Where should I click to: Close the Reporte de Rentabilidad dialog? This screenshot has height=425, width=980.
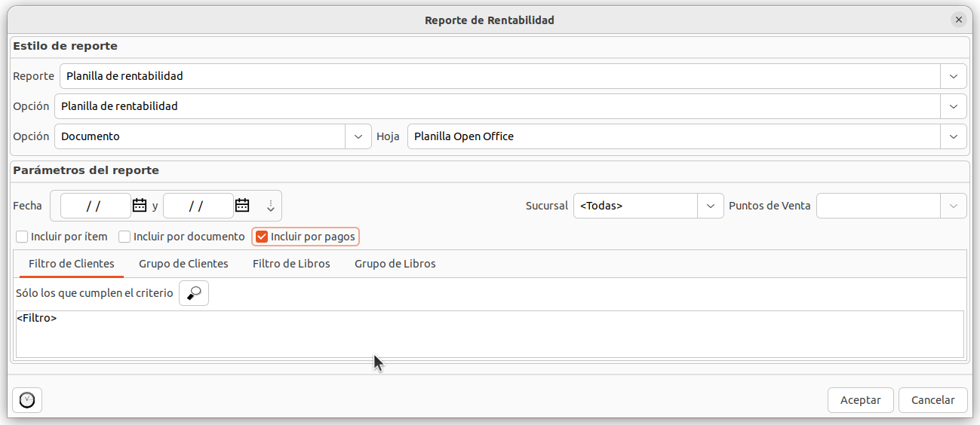(x=959, y=20)
